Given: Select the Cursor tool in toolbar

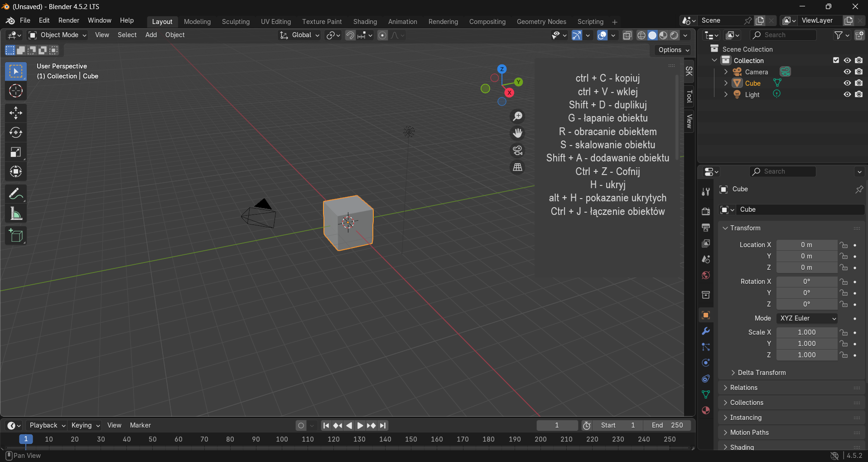Looking at the screenshot, I should [x=16, y=91].
